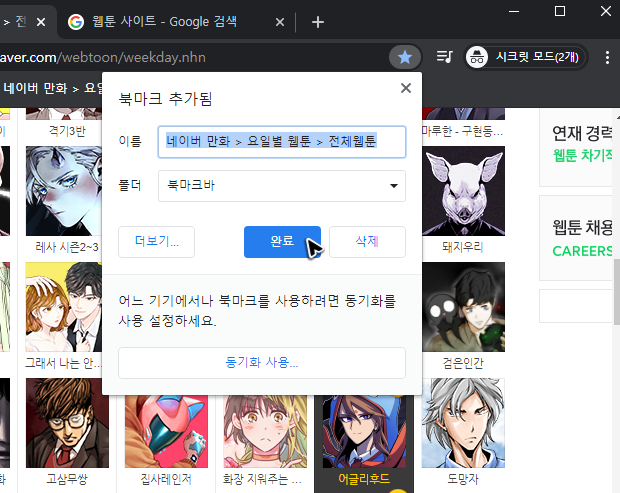Click the 집사레인저 title link

tap(166, 479)
